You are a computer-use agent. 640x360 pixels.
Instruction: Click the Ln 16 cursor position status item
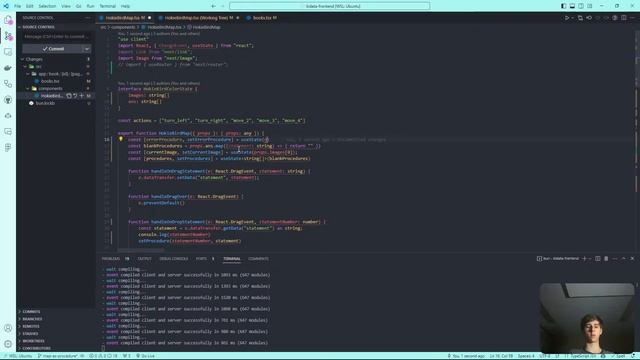[501, 356]
